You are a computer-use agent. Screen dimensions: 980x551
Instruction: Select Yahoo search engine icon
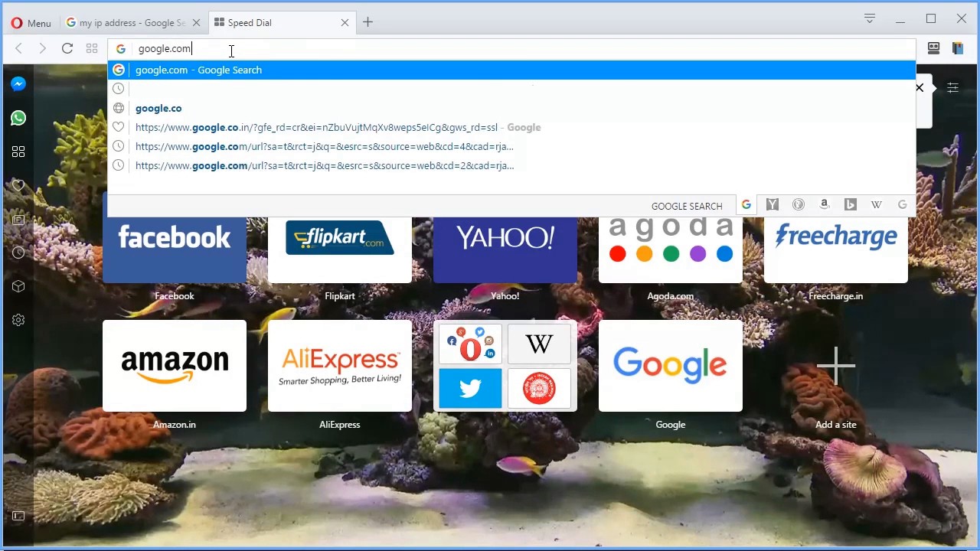pos(773,204)
